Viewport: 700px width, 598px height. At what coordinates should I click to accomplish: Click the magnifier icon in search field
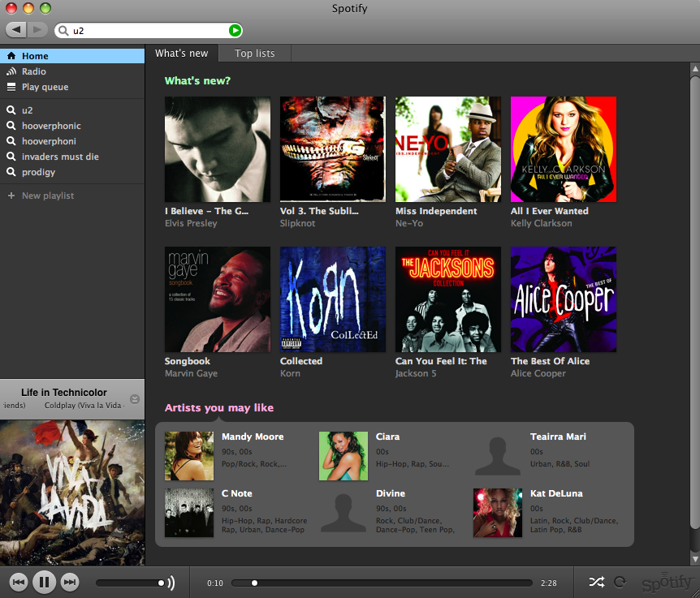tap(64, 30)
